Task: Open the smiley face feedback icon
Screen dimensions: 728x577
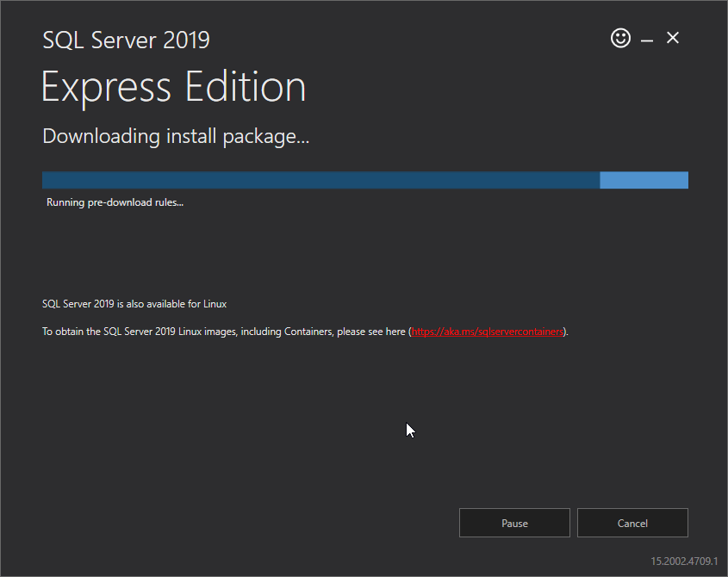Action: [x=620, y=38]
